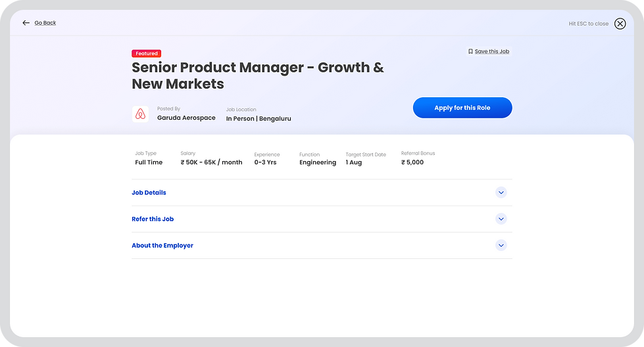Open the About the Employer section heading

point(162,245)
